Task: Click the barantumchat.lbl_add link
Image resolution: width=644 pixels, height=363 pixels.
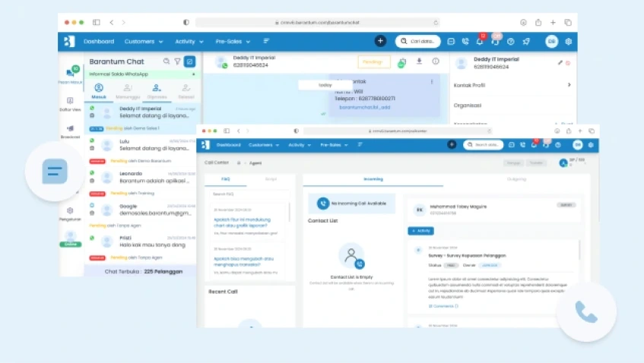Action: (x=365, y=107)
